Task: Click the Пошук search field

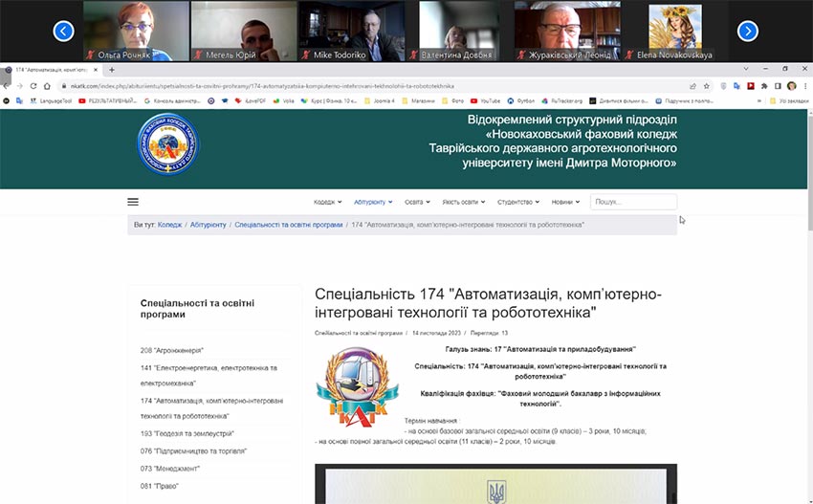Action: tap(633, 202)
